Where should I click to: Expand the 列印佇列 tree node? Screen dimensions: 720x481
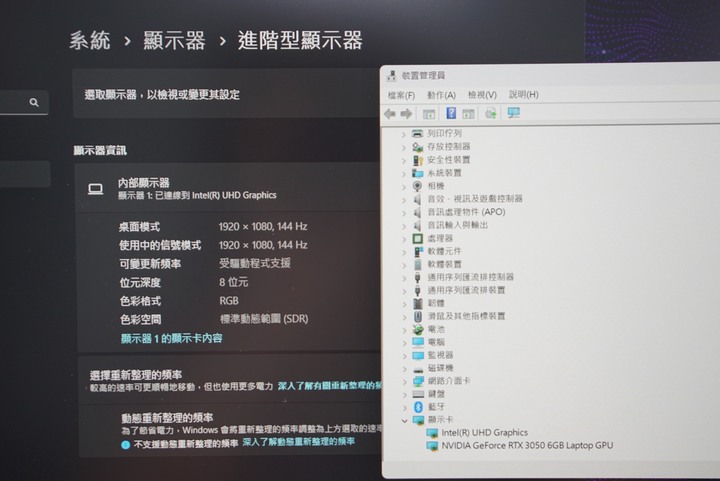pyautogui.click(x=404, y=134)
